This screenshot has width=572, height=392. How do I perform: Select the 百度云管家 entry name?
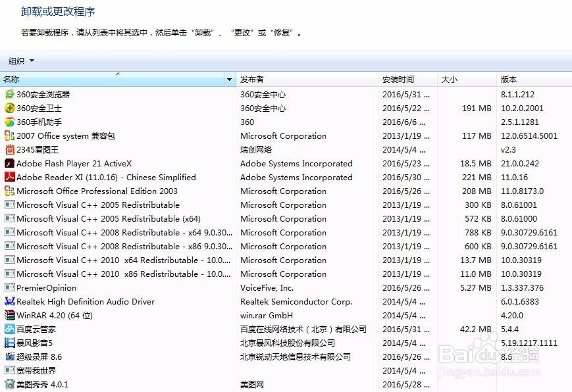[x=36, y=330]
